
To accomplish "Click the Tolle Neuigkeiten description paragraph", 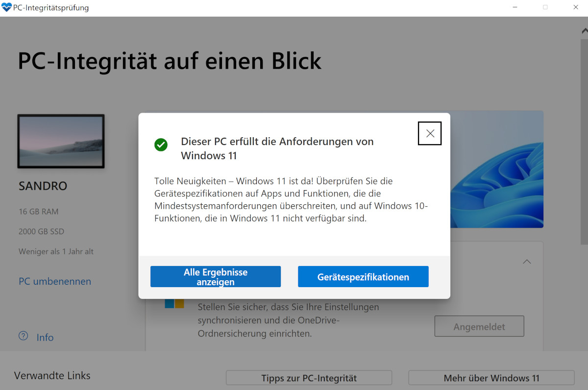I will pyautogui.click(x=291, y=200).
